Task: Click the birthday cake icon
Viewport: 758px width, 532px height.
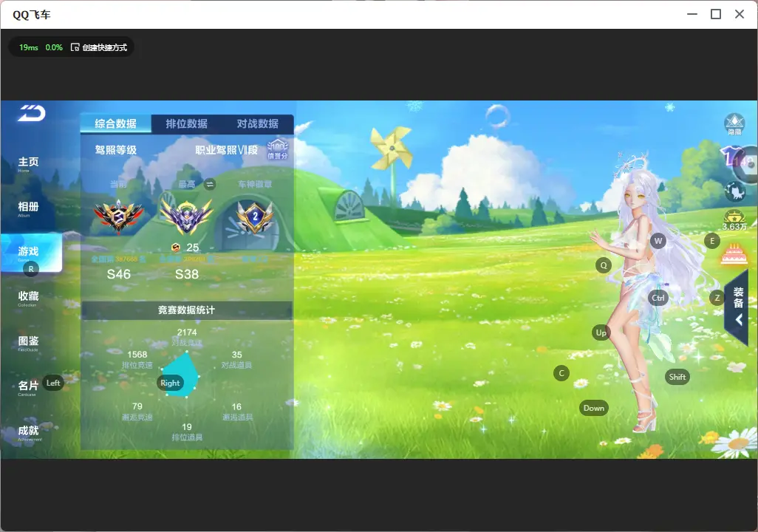Action: click(x=734, y=253)
